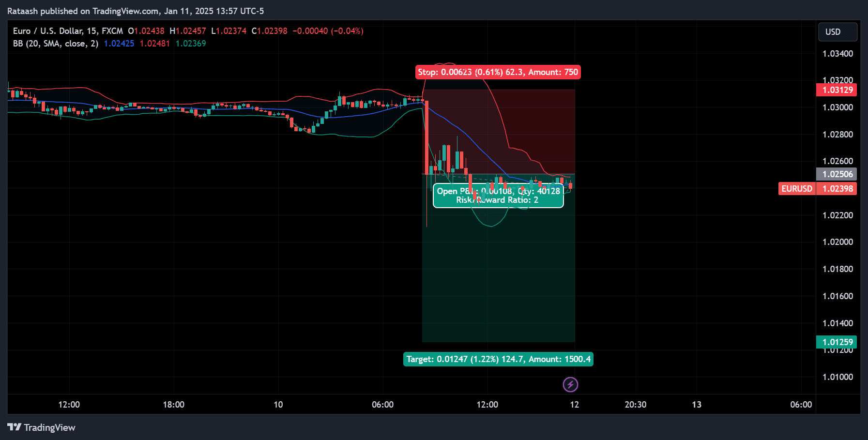Click the close value C1.02398 in the symbol legend
Screen dimensions: 868x440
click(269, 30)
